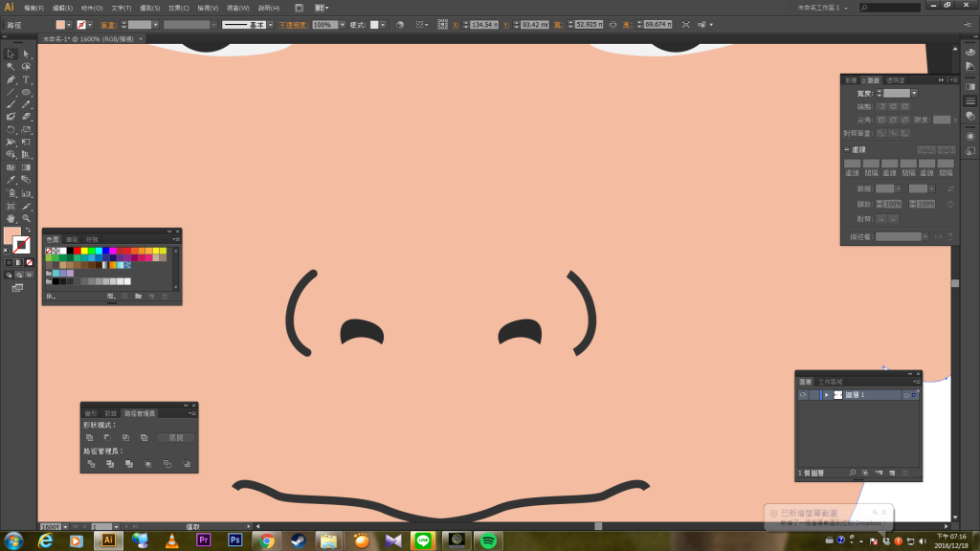Open the Appearance panel icon in right dock
The image size is (980, 551).
click(970, 136)
